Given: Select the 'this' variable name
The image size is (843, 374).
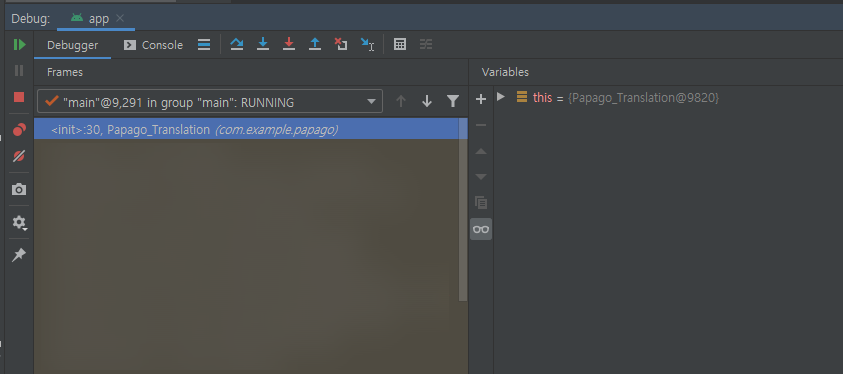Looking at the screenshot, I should coord(542,98).
